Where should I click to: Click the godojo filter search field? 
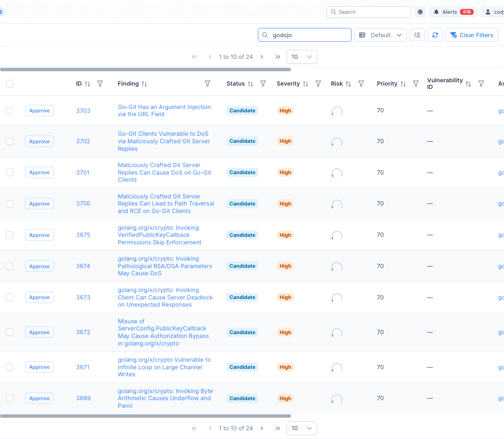(305, 35)
